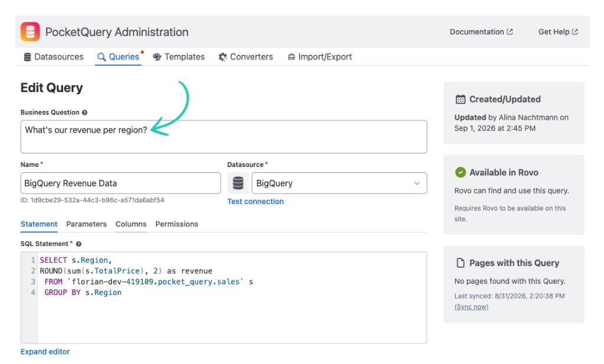
Task: Click the PocketQuery orange database logo
Action: click(x=30, y=32)
